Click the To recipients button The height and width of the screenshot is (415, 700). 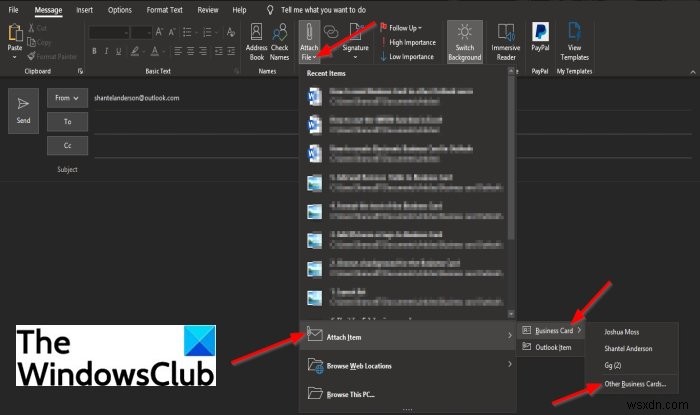67,122
